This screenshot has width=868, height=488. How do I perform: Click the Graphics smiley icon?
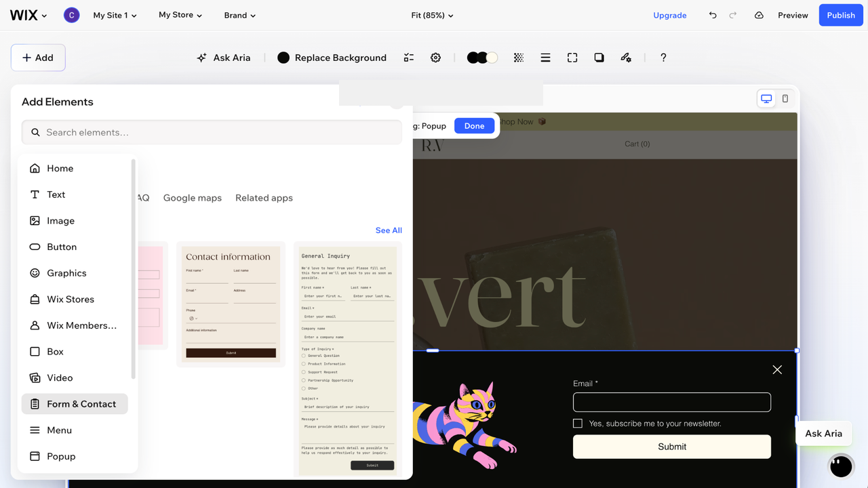(35, 273)
